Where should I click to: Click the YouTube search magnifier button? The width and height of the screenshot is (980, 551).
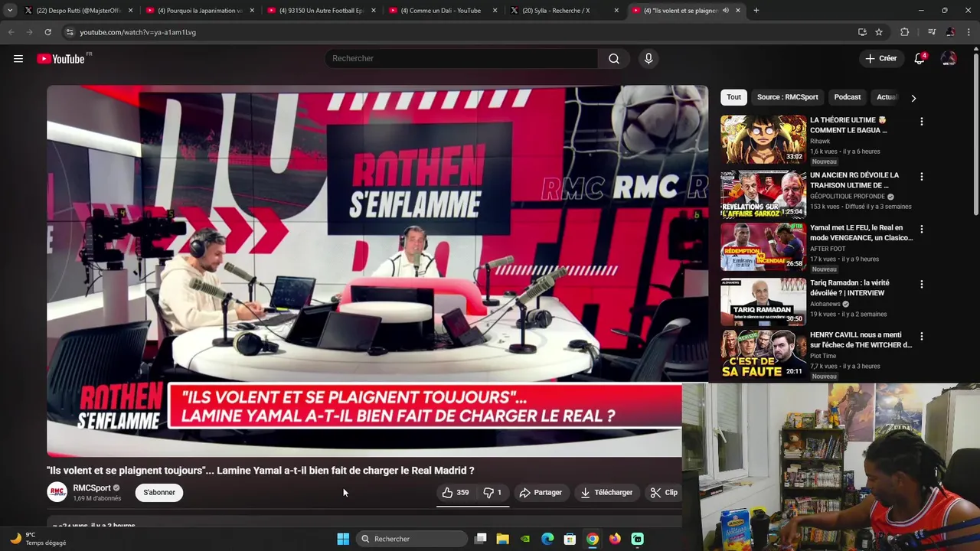614,59
